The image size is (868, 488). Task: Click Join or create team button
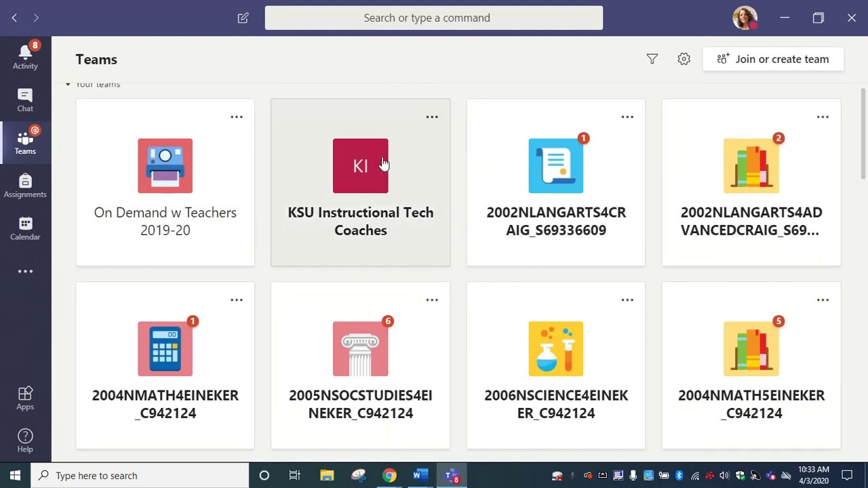tap(773, 59)
